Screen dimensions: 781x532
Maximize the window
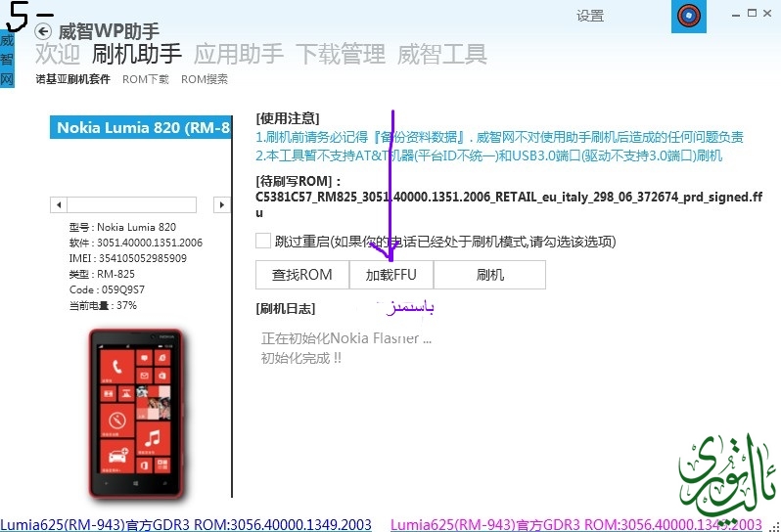point(752,14)
